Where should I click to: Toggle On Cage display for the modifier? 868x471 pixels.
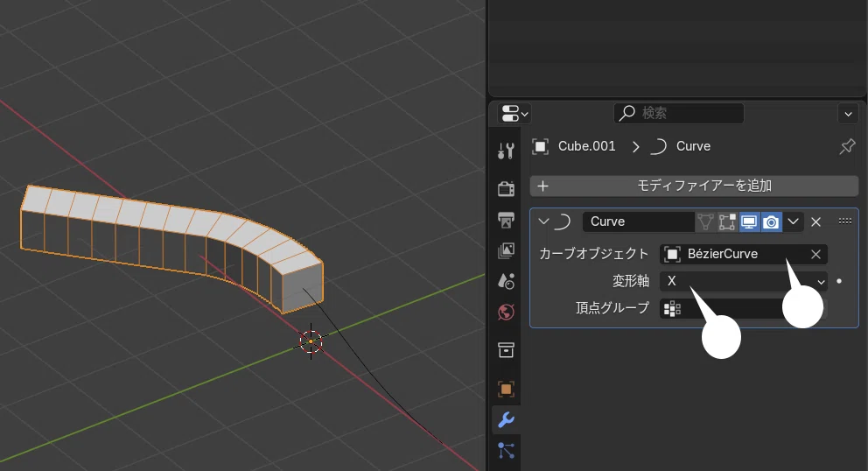tap(705, 221)
